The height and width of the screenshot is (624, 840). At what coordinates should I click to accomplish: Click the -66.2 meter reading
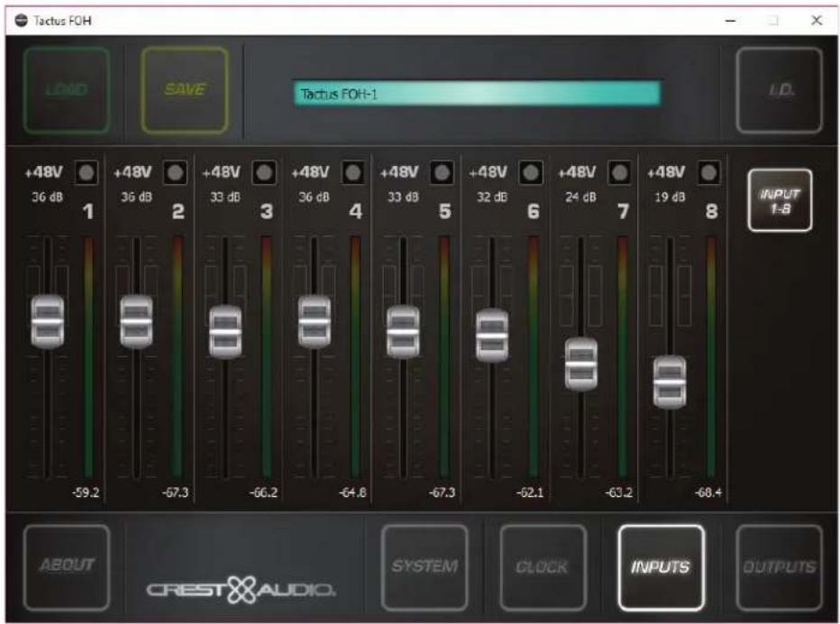click(263, 492)
